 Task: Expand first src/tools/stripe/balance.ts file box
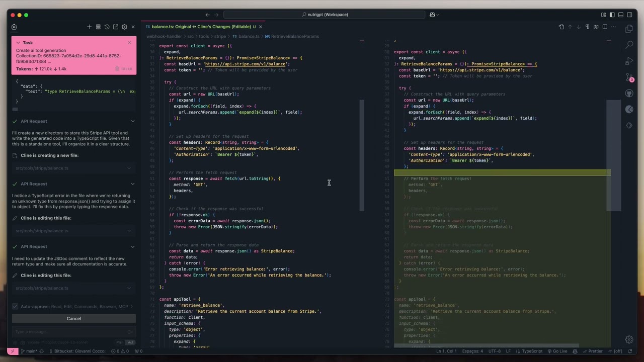click(73, 168)
